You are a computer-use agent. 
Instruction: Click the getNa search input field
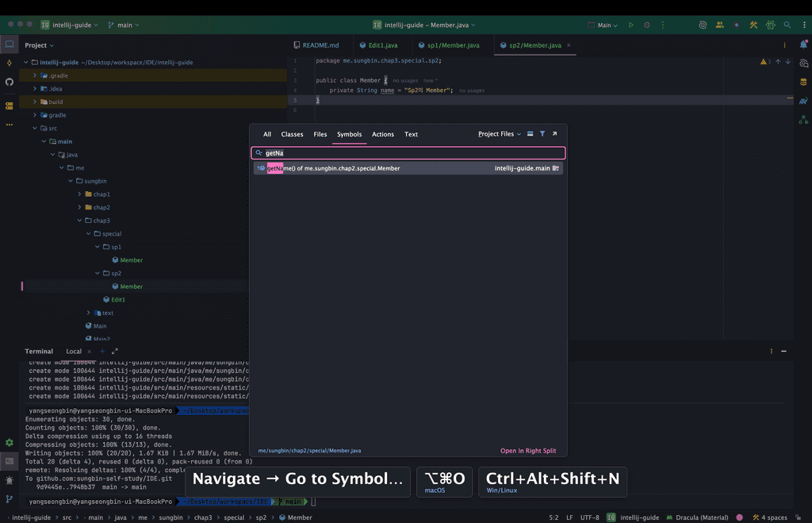pos(408,153)
